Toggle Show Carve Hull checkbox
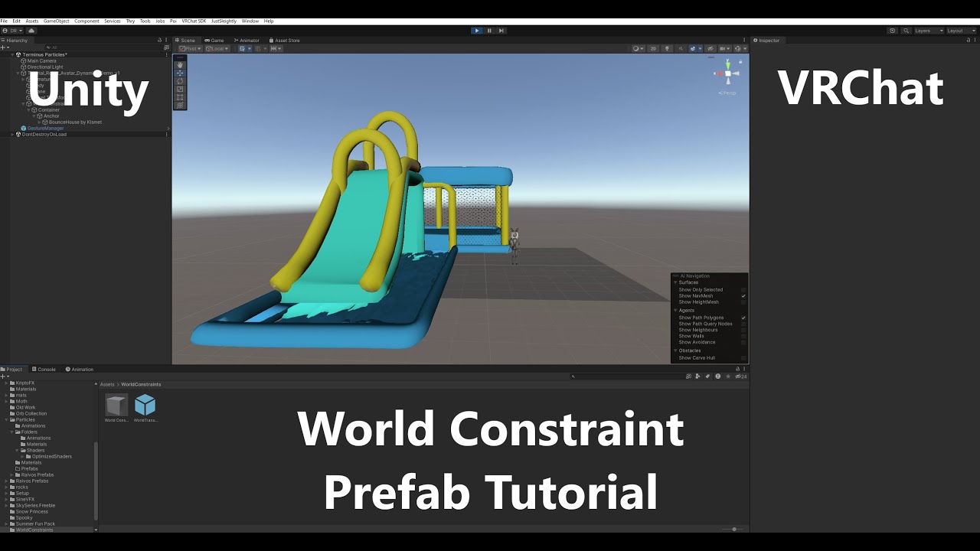Screen dimensions: 980x551 tap(743, 358)
